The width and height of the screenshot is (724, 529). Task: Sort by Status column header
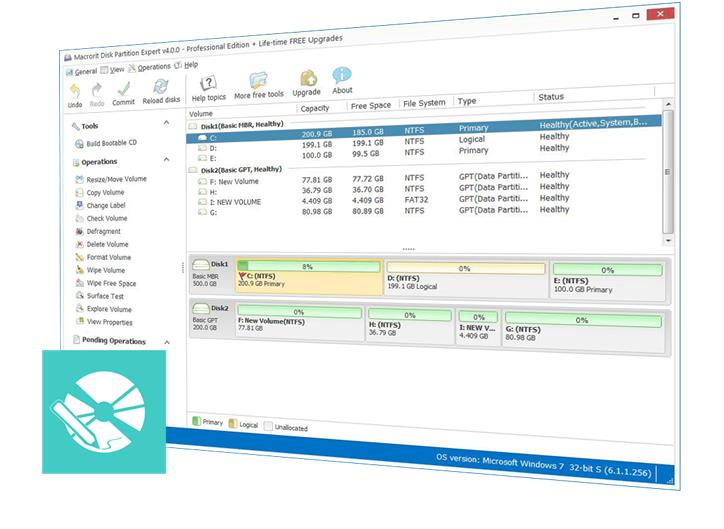[551, 97]
